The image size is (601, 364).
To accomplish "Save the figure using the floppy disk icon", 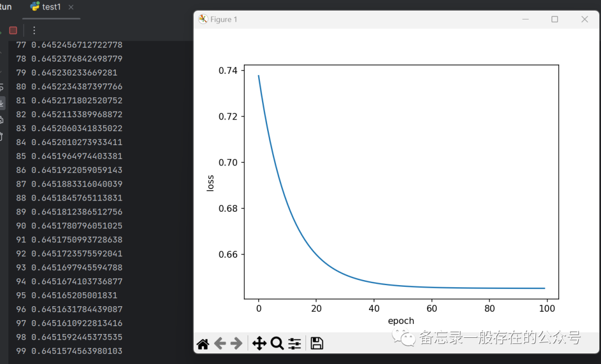I will (x=317, y=343).
